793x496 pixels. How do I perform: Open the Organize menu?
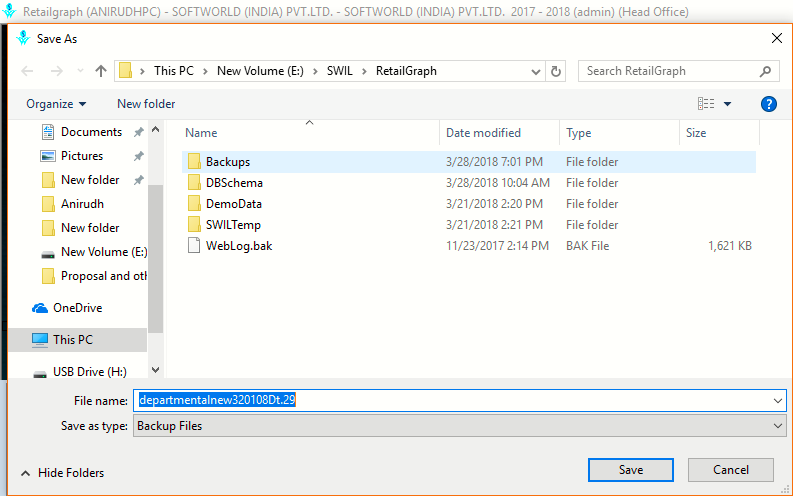pos(56,104)
